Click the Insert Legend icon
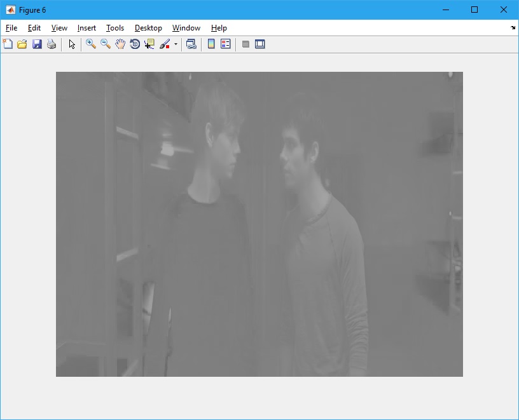Viewport: 519px width, 420px height. pyautogui.click(x=225, y=44)
